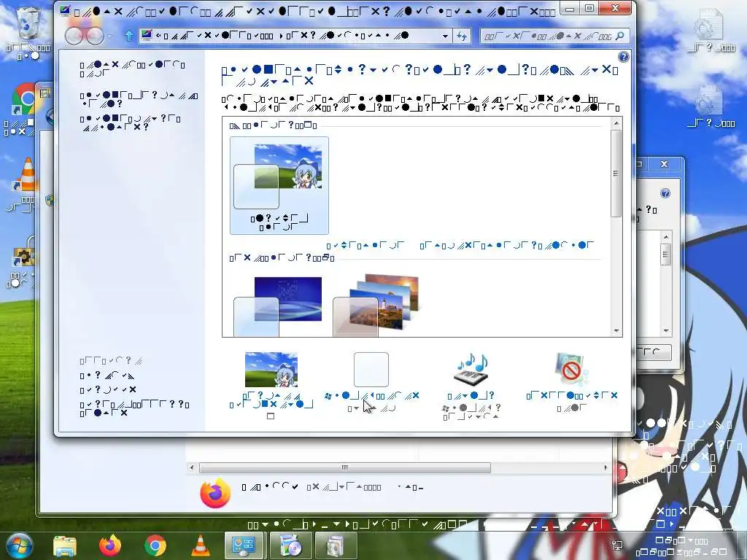Screen dimensions: 747x560
Task: Click the Help icon in the right background dialog
Action: [x=665, y=193]
